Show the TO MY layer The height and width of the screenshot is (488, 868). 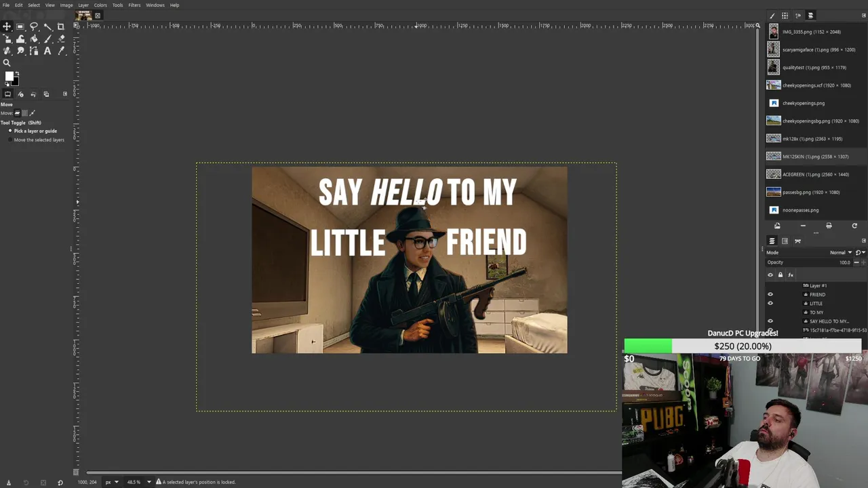click(770, 312)
